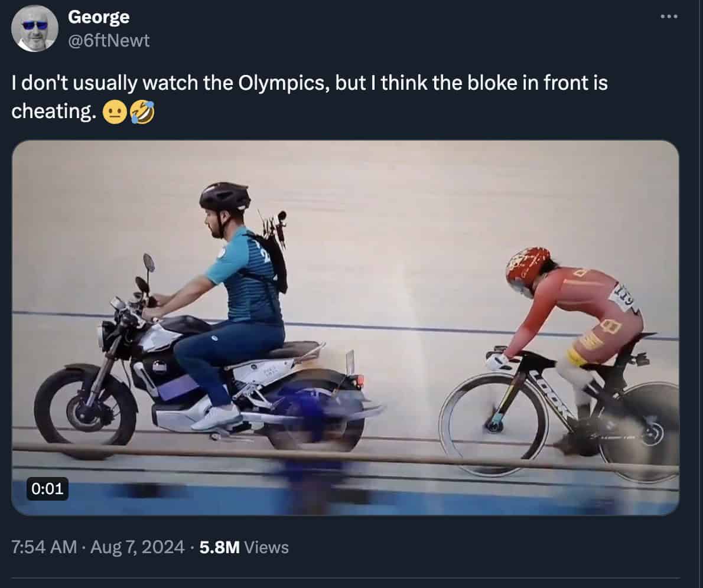Click George's profile avatar picture
This screenshot has width=703, height=588.
click(35, 28)
